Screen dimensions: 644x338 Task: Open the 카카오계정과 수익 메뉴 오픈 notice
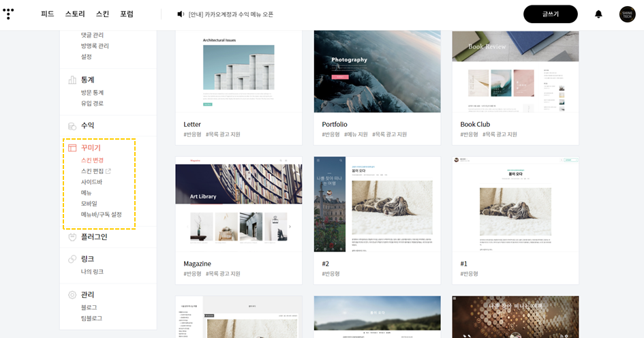(231, 14)
